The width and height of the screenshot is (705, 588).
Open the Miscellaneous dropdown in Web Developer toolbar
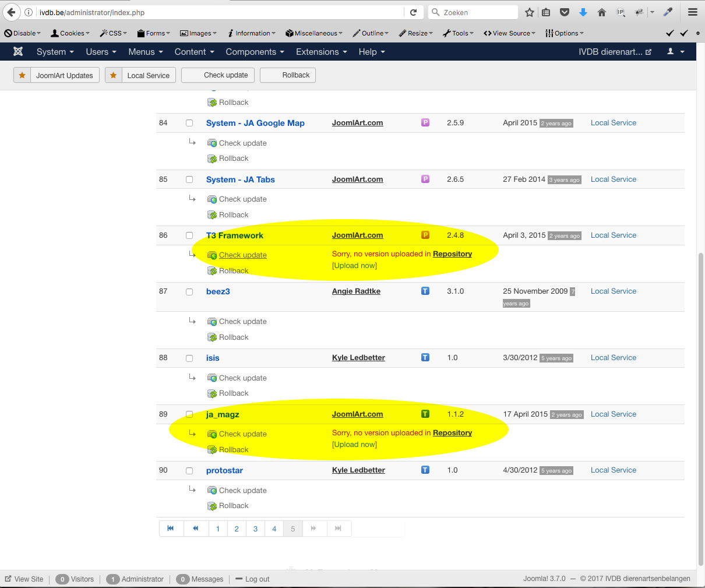pyautogui.click(x=313, y=33)
